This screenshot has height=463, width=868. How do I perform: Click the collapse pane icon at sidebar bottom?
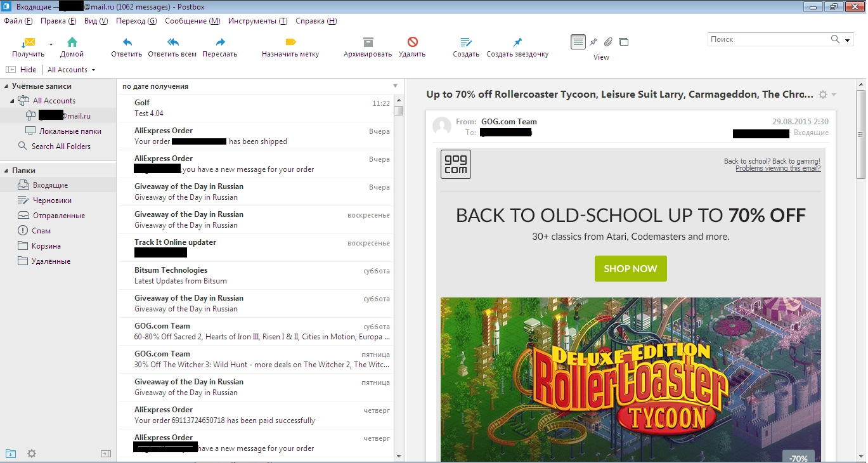106,453
